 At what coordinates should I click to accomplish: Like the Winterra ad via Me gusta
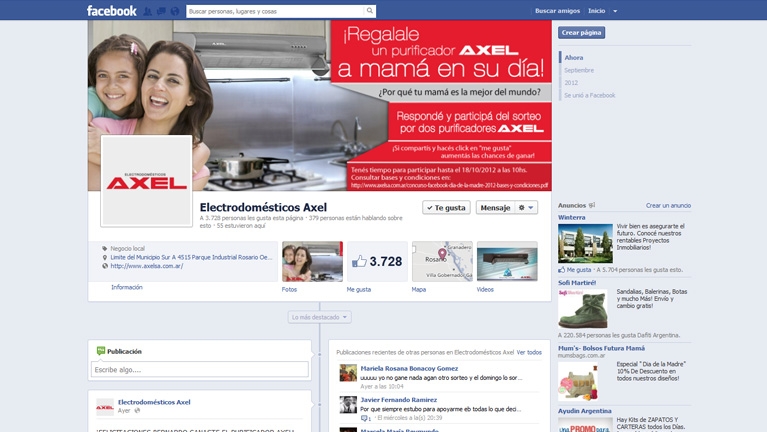pos(575,270)
